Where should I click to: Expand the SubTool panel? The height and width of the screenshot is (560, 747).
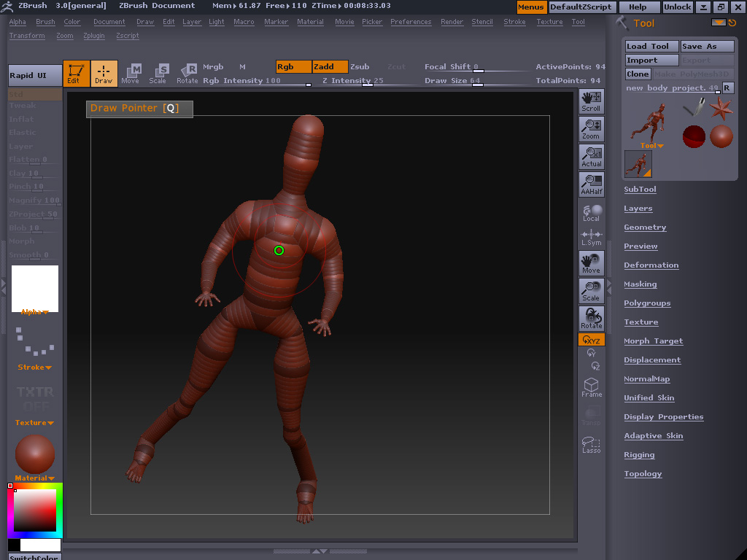(x=640, y=189)
